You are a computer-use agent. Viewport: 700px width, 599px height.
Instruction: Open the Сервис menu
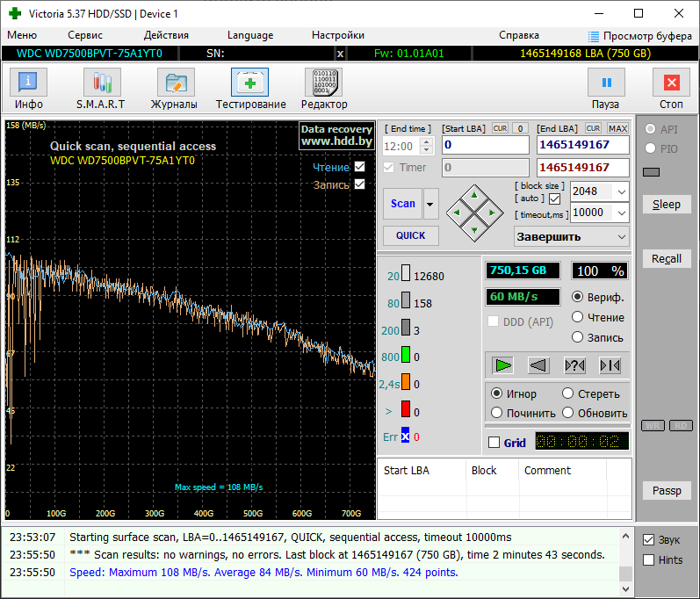85,35
